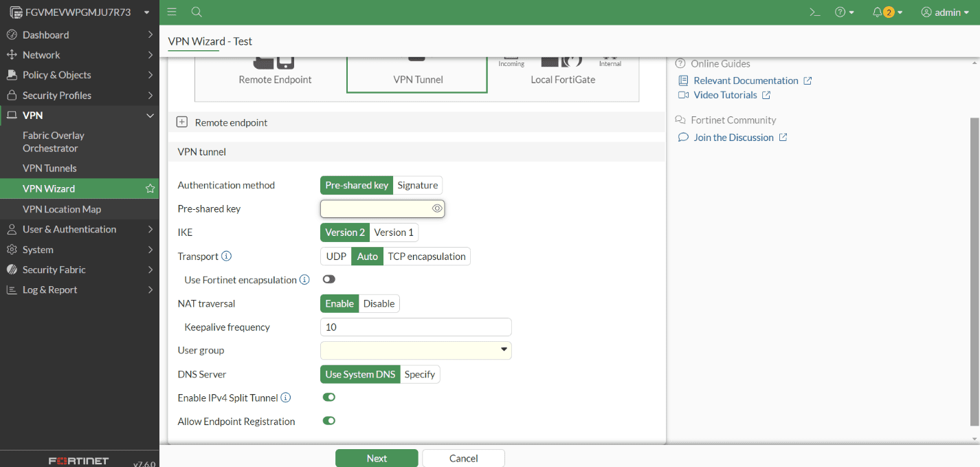The height and width of the screenshot is (467, 980).
Task: Open the notifications bell with badge 2
Action: click(x=887, y=12)
